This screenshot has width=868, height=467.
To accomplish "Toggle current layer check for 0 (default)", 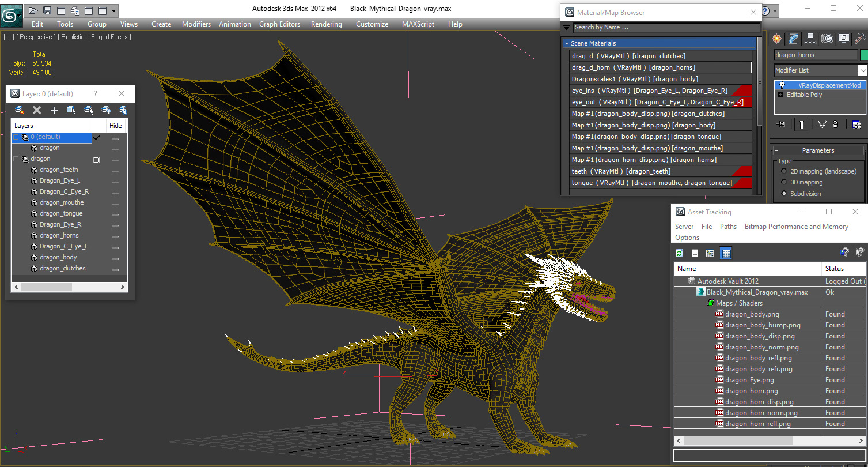I will pyautogui.click(x=97, y=137).
